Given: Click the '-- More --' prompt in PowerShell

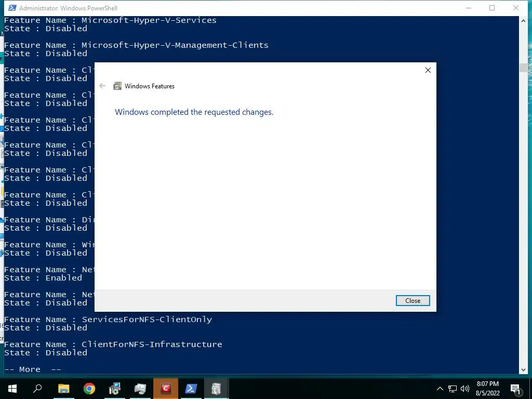Looking at the screenshot, I should 33,369.
